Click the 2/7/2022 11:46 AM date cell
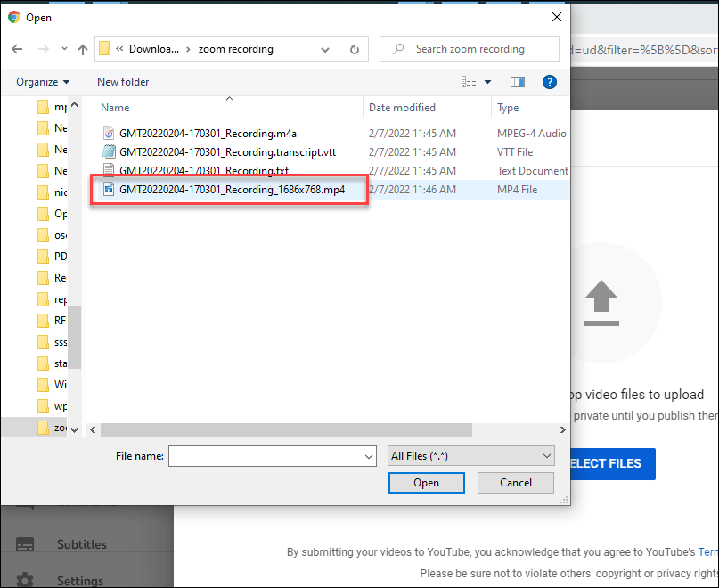Screen dimensions: 719x588 pos(413,190)
